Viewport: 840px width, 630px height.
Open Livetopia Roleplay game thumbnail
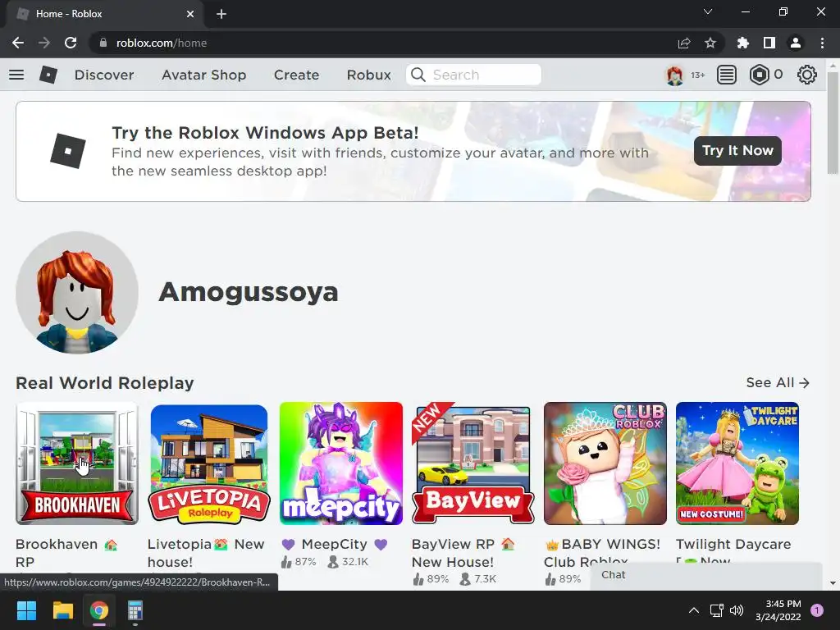[x=209, y=463]
